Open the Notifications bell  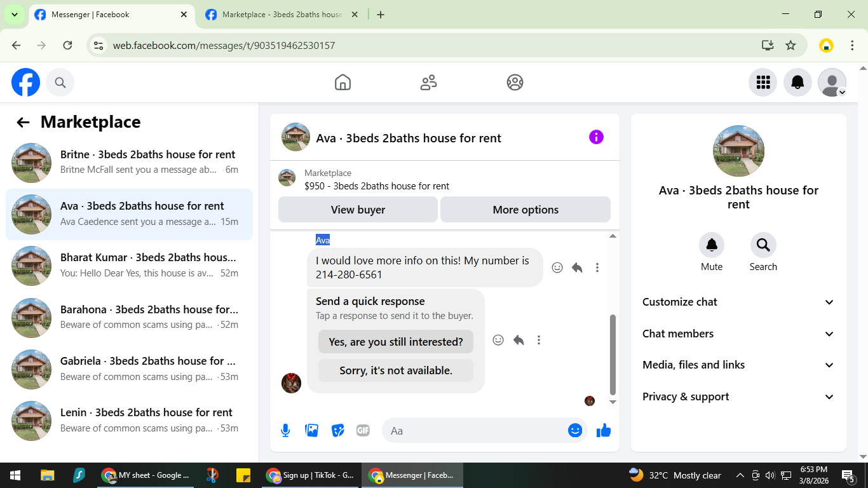797,82
